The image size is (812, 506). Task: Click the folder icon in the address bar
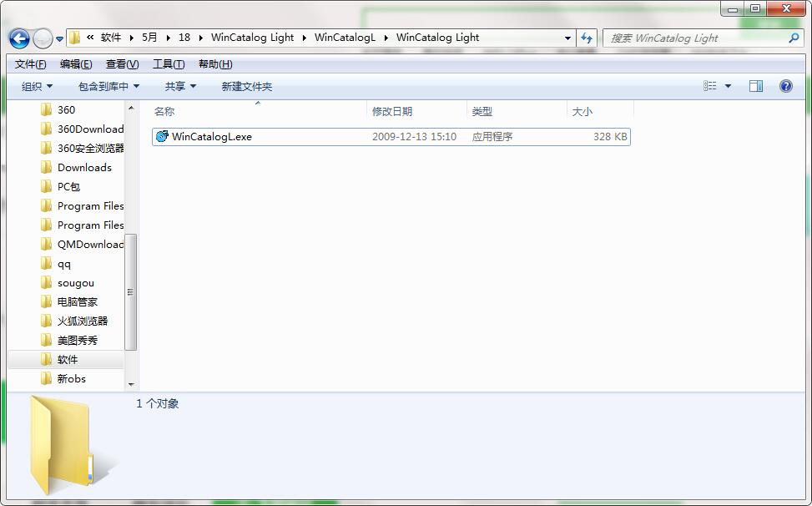point(75,38)
